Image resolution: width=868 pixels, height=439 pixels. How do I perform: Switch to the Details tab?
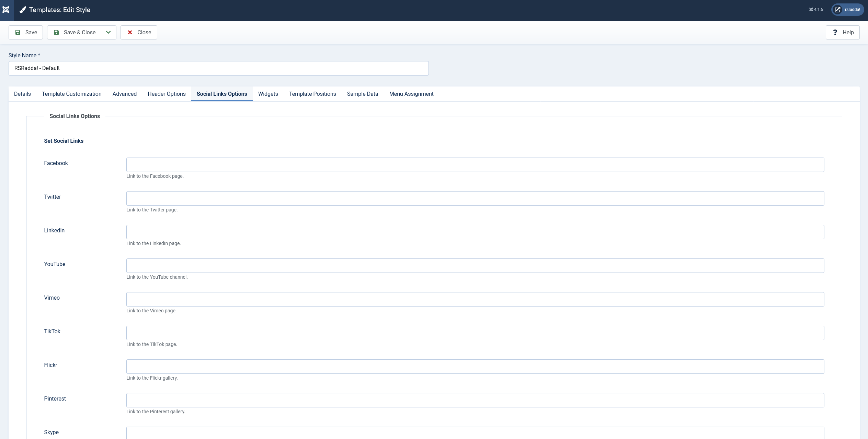pos(22,94)
